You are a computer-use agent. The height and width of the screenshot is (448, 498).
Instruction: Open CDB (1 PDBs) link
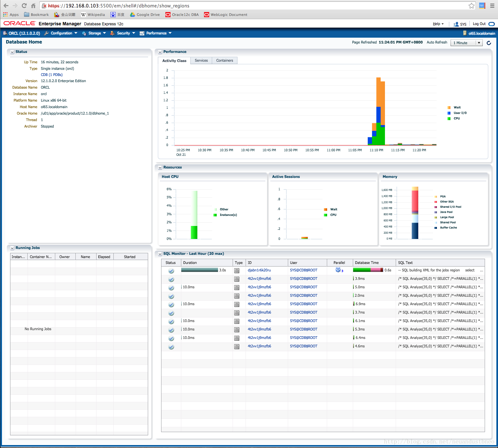point(52,75)
